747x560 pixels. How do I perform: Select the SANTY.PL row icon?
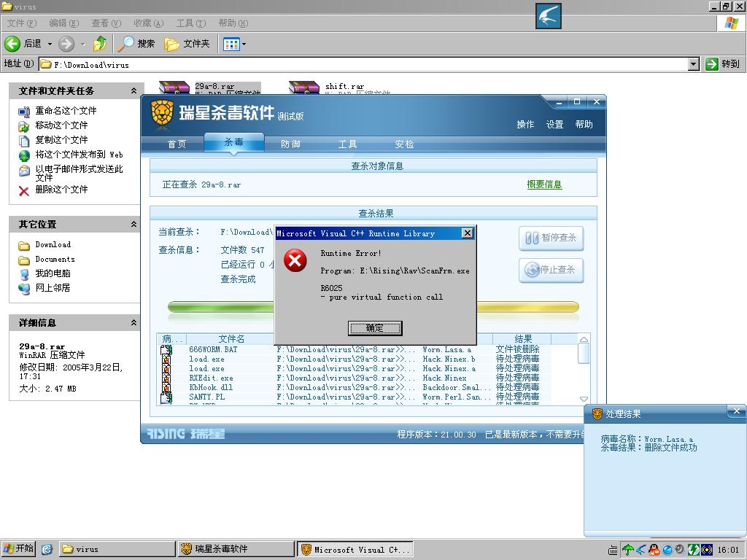(166, 397)
